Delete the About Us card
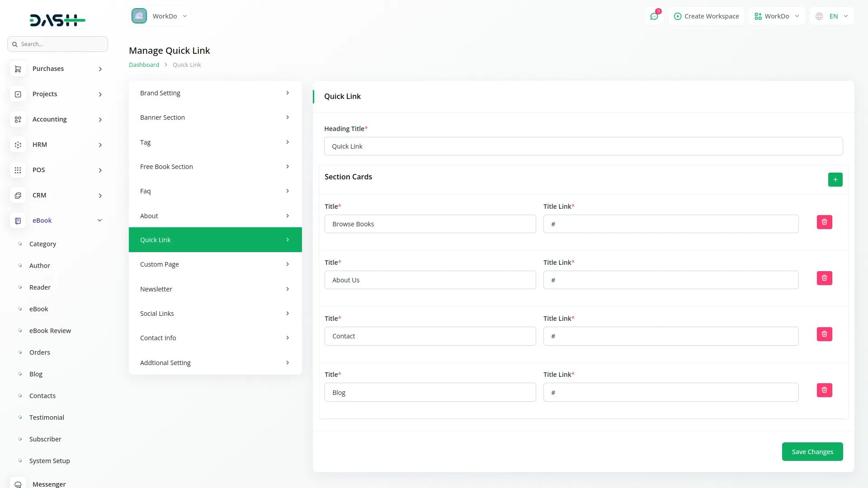 824,278
